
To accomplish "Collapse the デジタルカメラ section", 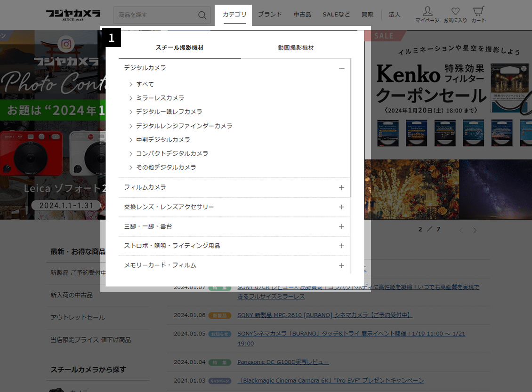I will 342,68.
